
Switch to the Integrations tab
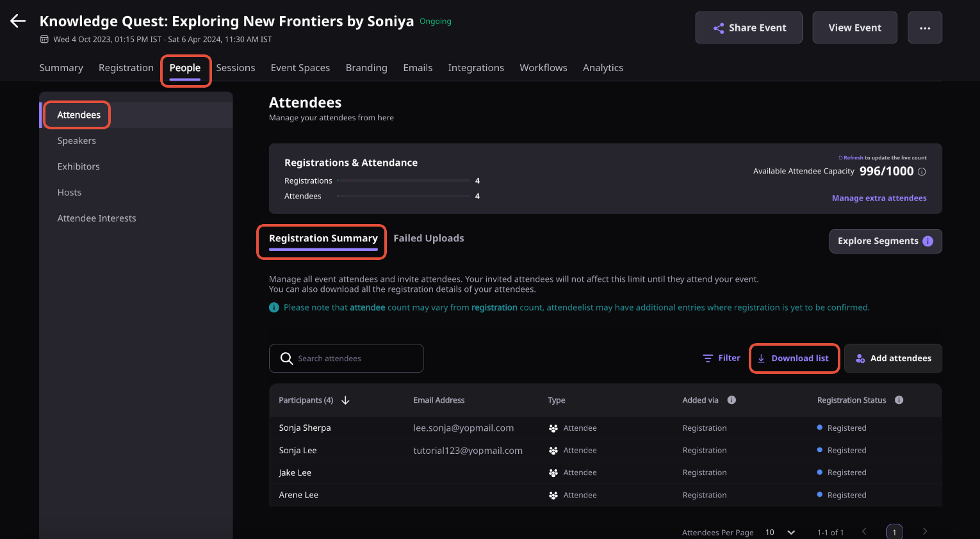click(476, 68)
